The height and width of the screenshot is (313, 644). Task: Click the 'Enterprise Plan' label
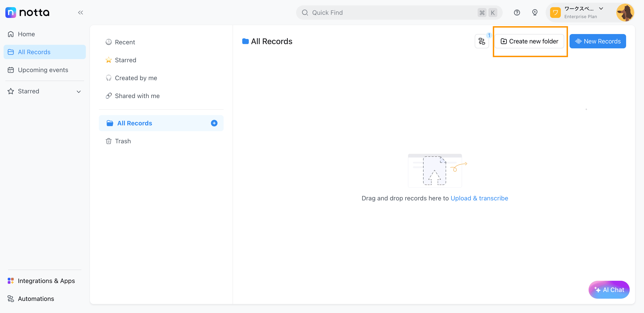(x=580, y=17)
